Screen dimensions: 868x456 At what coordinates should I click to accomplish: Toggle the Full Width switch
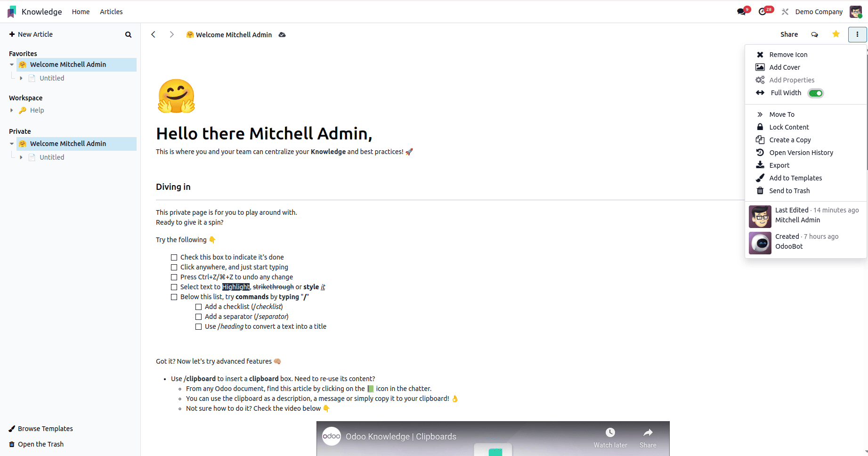point(816,93)
